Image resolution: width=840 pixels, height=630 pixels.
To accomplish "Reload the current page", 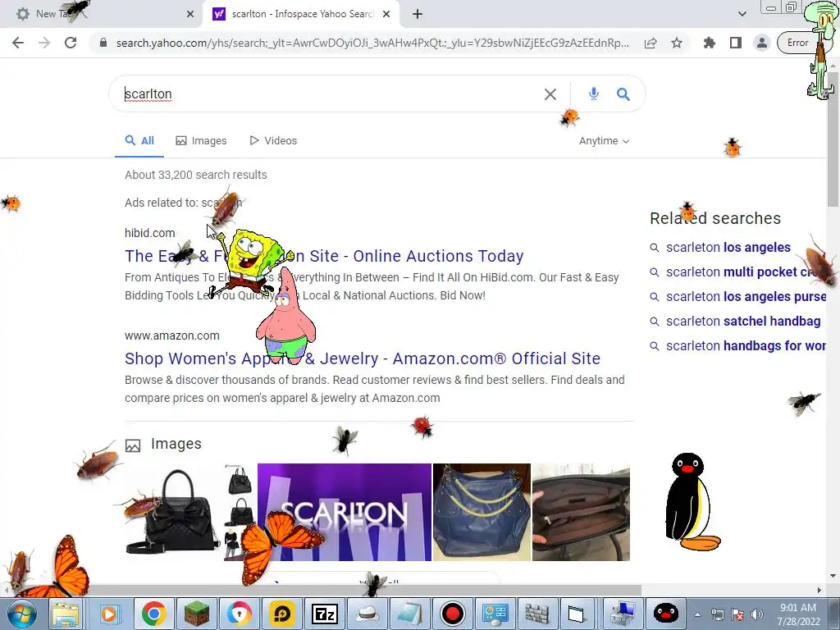I will pyautogui.click(x=71, y=43).
